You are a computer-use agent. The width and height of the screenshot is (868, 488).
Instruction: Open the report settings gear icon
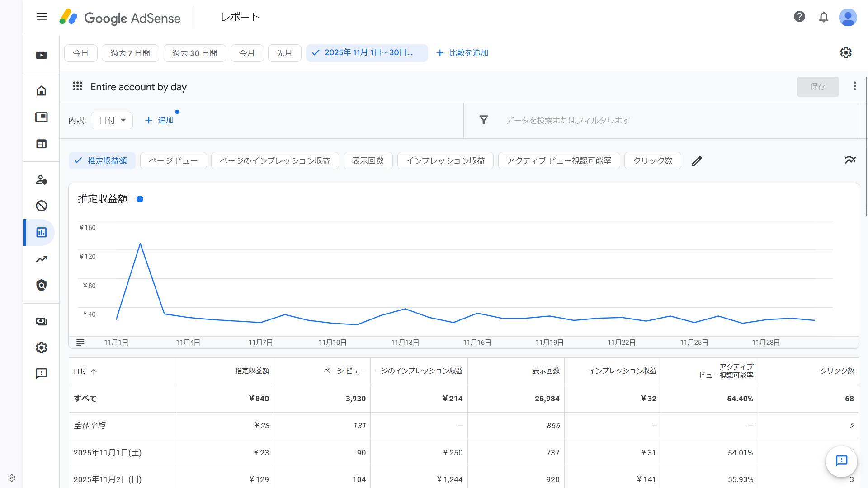[x=846, y=53]
